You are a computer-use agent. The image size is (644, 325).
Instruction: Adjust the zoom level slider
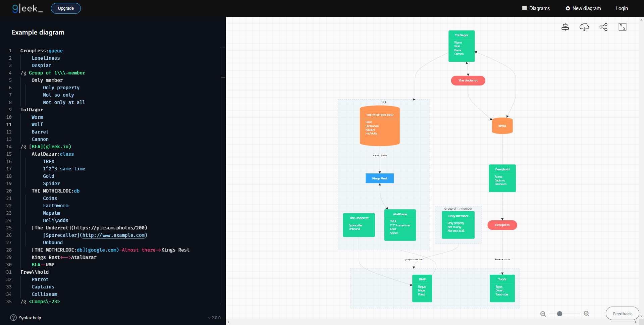click(559, 314)
